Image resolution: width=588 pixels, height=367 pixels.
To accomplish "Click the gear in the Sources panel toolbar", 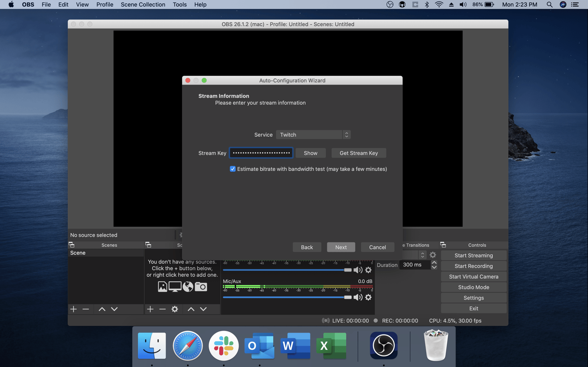I will [x=174, y=309].
